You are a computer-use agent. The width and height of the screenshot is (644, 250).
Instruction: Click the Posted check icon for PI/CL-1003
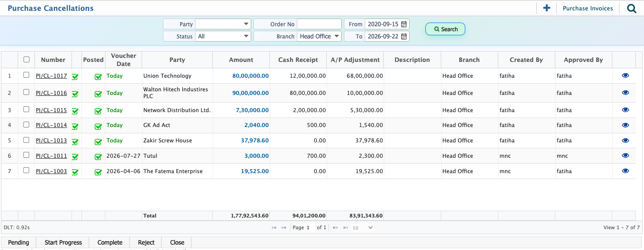[x=98, y=172]
